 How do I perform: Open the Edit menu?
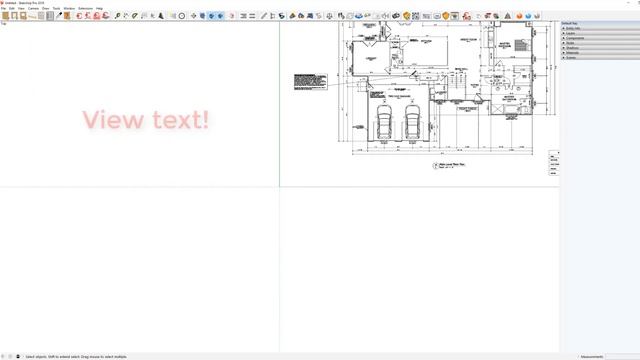click(x=12, y=8)
